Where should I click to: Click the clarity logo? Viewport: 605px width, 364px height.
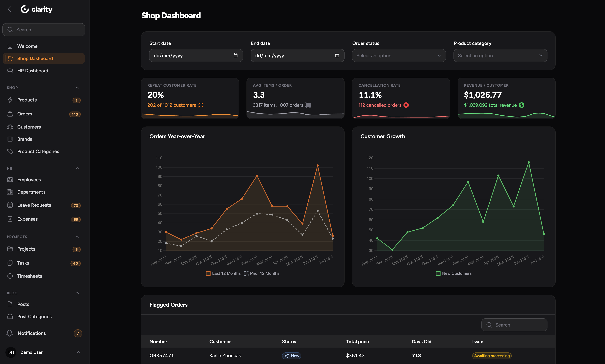(x=37, y=9)
